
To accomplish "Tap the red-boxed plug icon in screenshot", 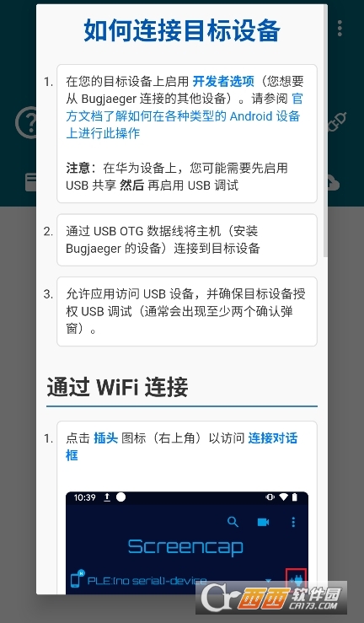I will pyautogui.click(x=296, y=580).
